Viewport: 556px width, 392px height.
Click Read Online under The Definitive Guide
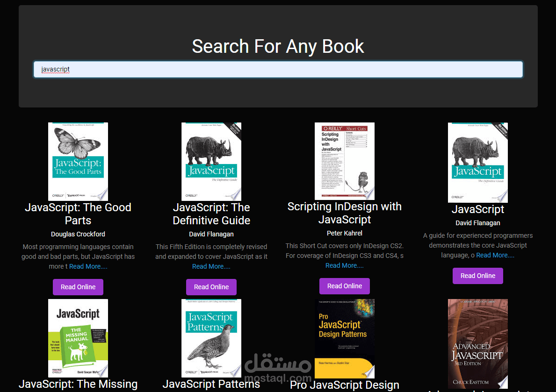pyautogui.click(x=211, y=287)
